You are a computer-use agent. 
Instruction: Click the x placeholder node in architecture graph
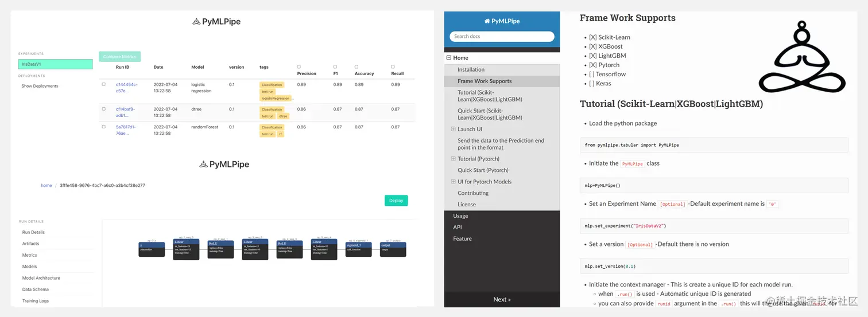pyautogui.click(x=152, y=249)
